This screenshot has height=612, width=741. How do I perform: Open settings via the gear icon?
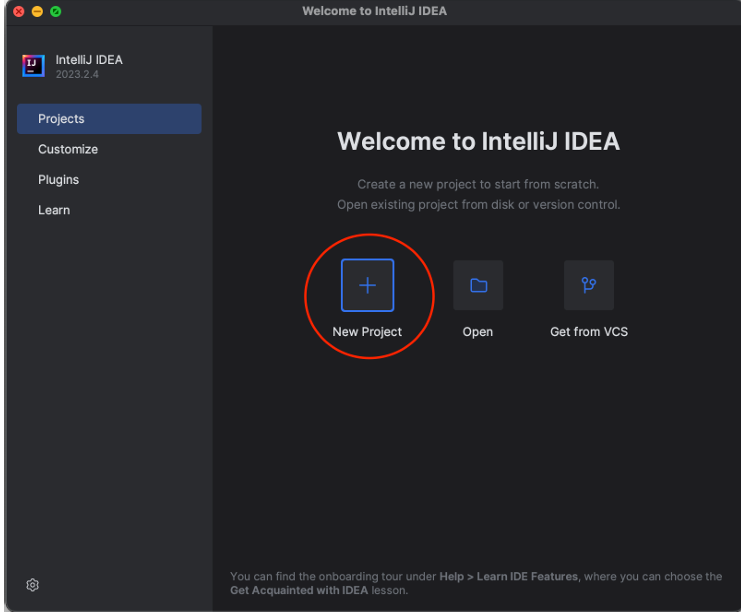coord(32,585)
